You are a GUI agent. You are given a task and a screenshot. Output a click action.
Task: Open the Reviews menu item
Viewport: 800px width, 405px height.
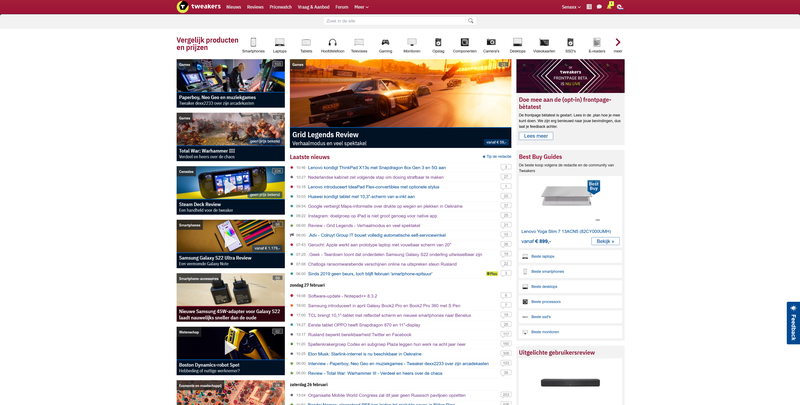tap(255, 7)
